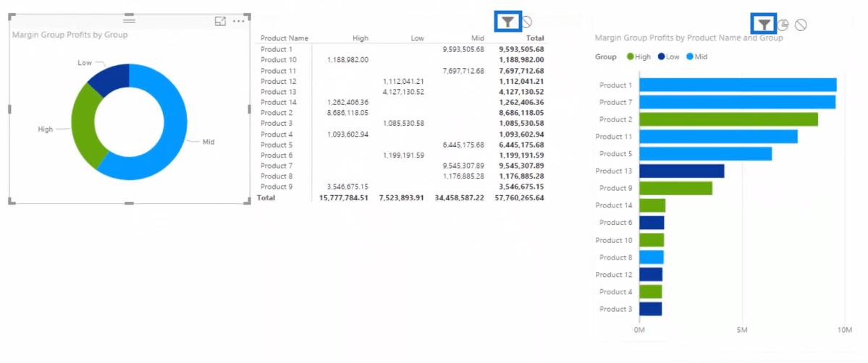Open focus mode on the donut chart visual
Image resolution: width=868 pixels, height=363 pixels.
[x=220, y=21]
